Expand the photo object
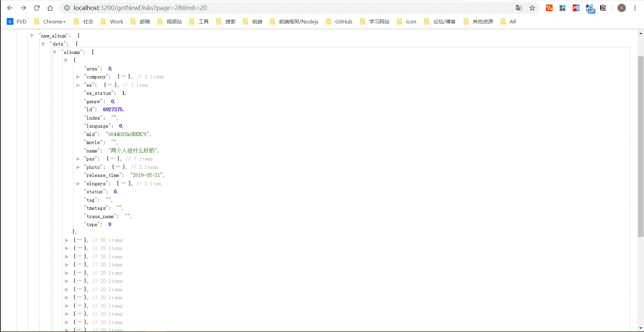The image size is (644, 332). pos(78,167)
